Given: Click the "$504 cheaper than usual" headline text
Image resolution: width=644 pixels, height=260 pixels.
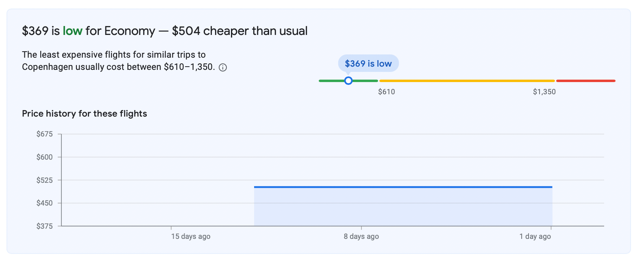Looking at the screenshot, I should coord(239,31).
